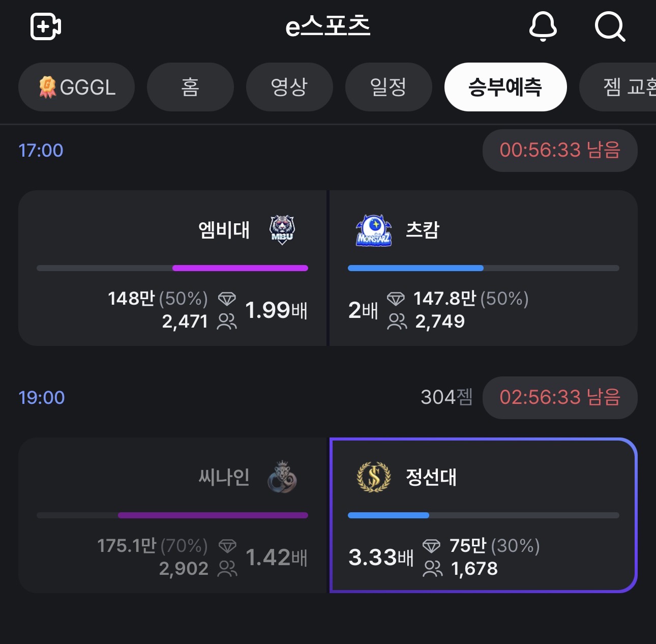Tap the 씨나인 panther team logo

282,477
